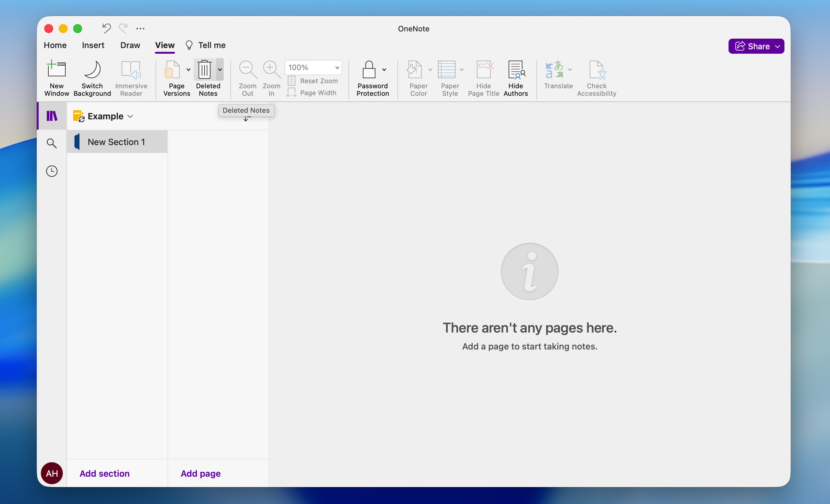This screenshot has width=830, height=504.
Task: Click Reset Zoom
Action: [313, 81]
